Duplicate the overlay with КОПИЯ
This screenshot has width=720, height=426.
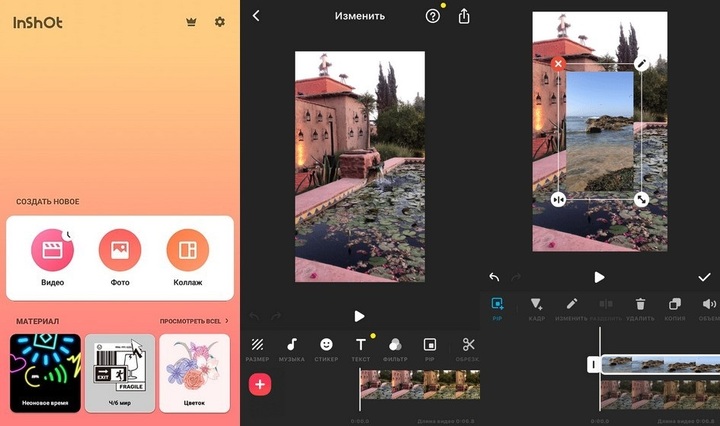[x=675, y=308]
